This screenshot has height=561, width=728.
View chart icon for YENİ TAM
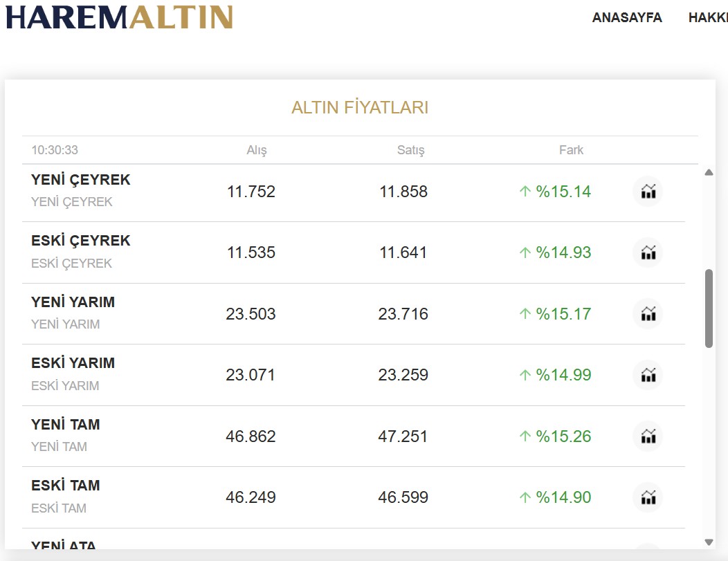tap(648, 436)
